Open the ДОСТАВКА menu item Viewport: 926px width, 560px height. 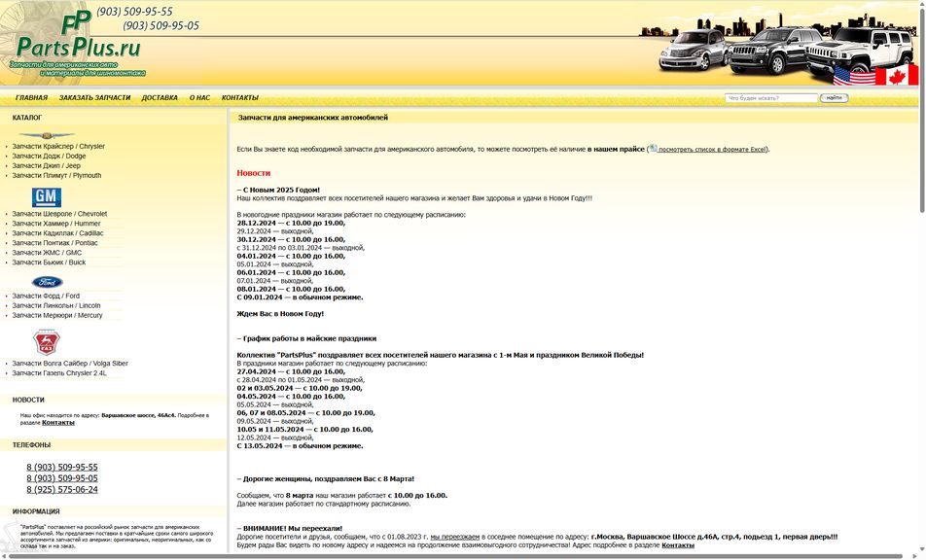click(x=160, y=98)
